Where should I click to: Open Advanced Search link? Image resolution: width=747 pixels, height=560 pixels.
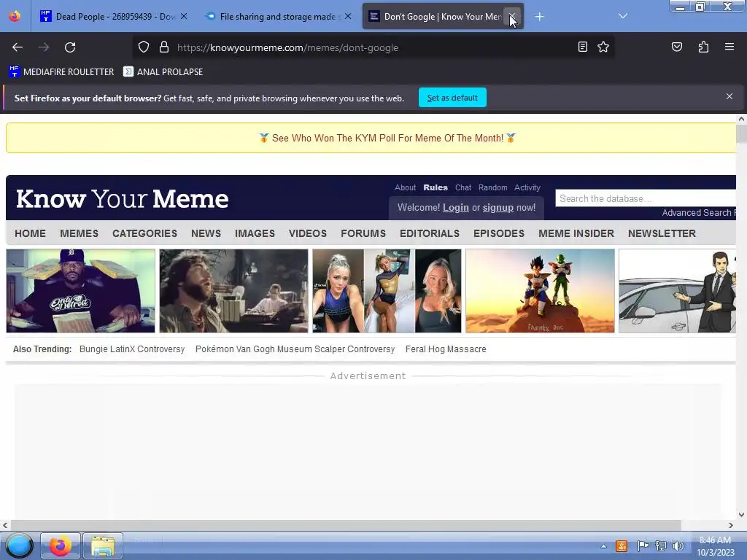[697, 213]
